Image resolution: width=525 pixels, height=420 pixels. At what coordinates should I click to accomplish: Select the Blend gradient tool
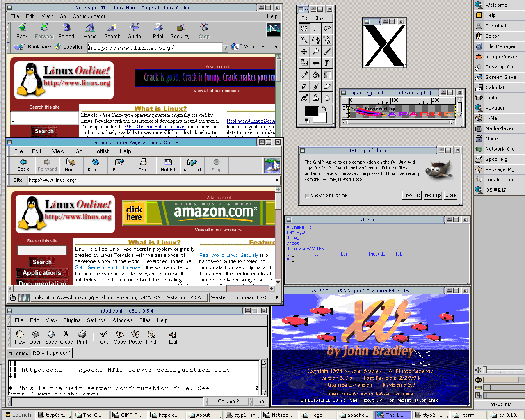(327, 75)
